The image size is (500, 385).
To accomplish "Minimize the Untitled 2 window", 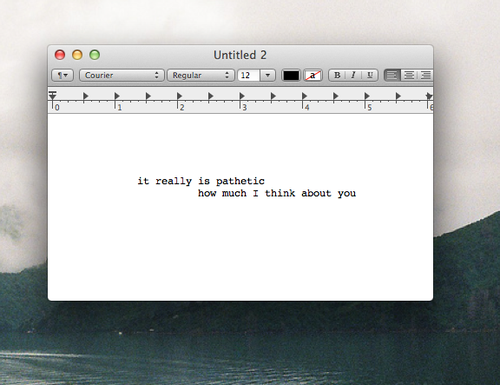I will 77,55.
